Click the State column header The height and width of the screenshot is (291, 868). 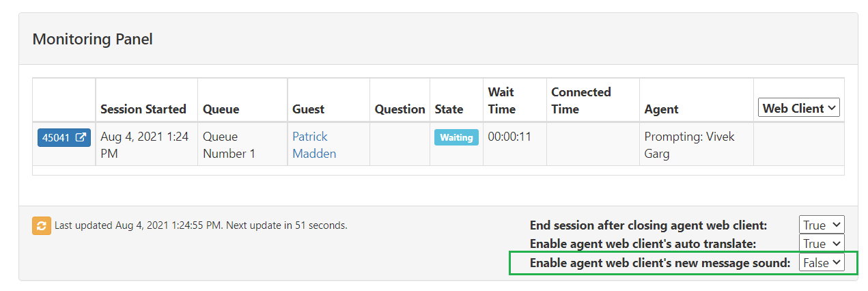[449, 109]
